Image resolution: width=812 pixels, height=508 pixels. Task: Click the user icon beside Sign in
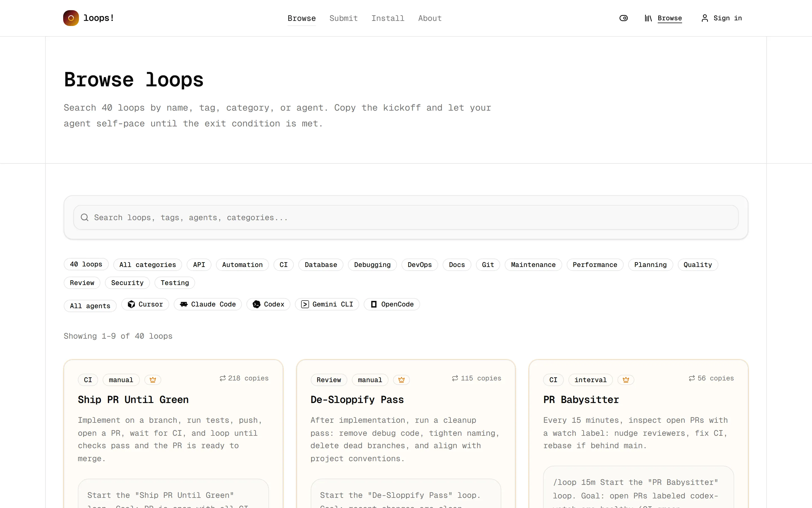[x=705, y=18]
